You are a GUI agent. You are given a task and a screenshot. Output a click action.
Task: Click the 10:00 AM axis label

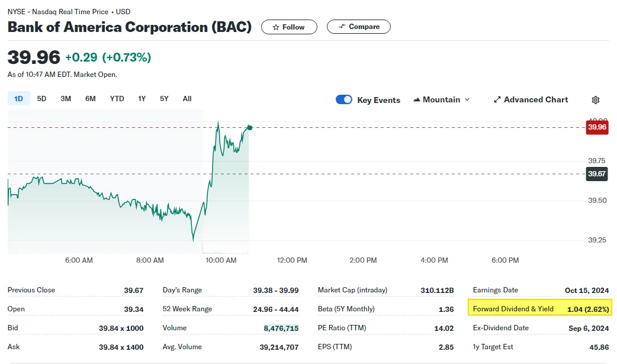pyautogui.click(x=221, y=260)
